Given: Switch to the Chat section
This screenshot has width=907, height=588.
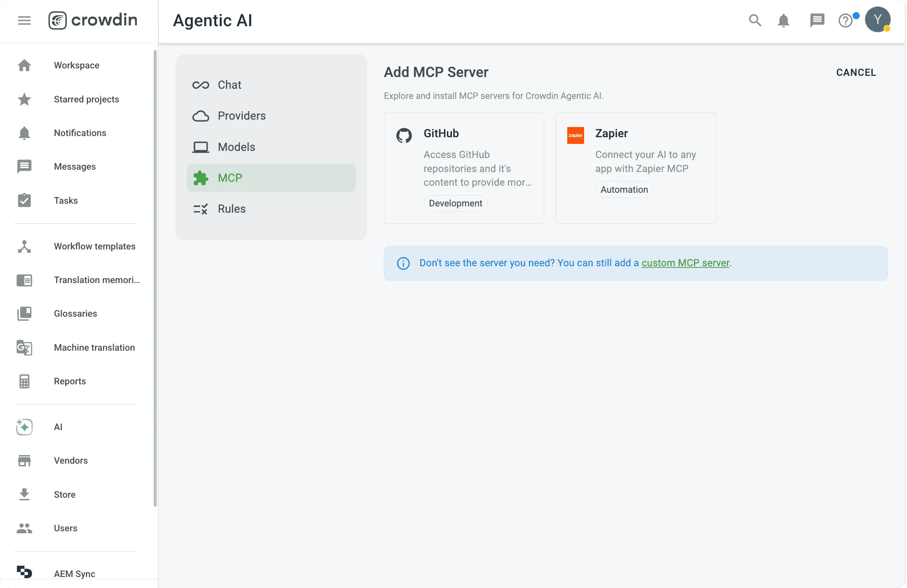Looking at the screenshot, I should (x=229, y=85).
